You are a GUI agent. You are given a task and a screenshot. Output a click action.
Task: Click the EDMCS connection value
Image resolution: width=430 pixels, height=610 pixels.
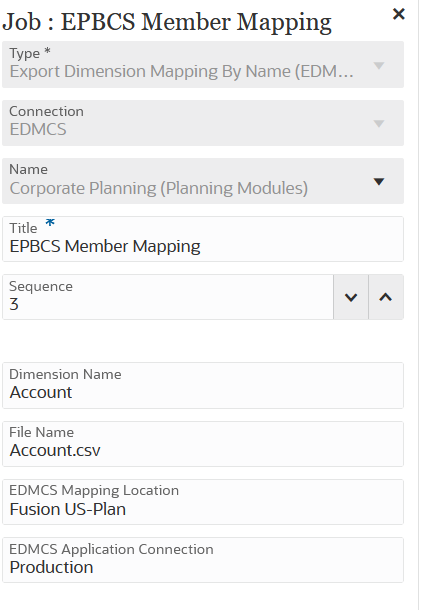38,130
